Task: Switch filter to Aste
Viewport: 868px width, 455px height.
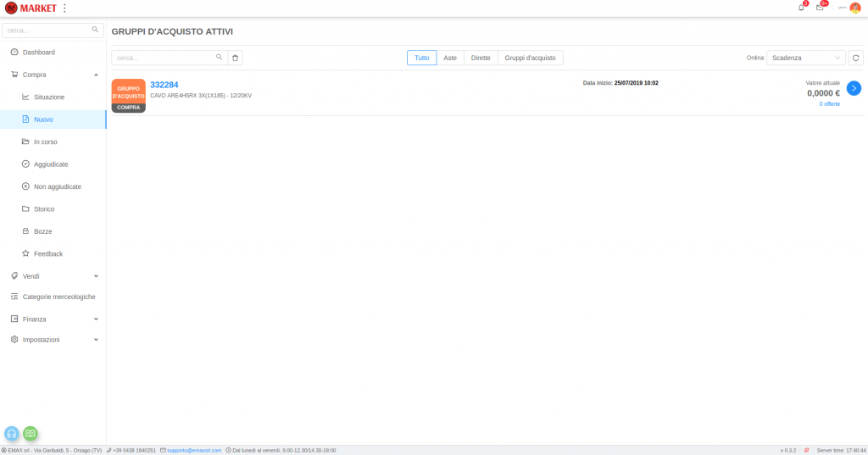Action: (x=450, y=58)
